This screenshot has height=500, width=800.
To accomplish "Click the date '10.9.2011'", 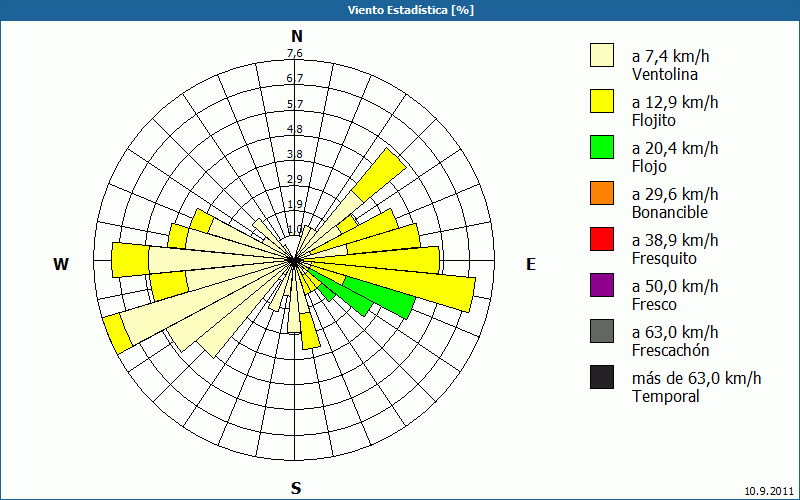I will (x=769, y=491).
